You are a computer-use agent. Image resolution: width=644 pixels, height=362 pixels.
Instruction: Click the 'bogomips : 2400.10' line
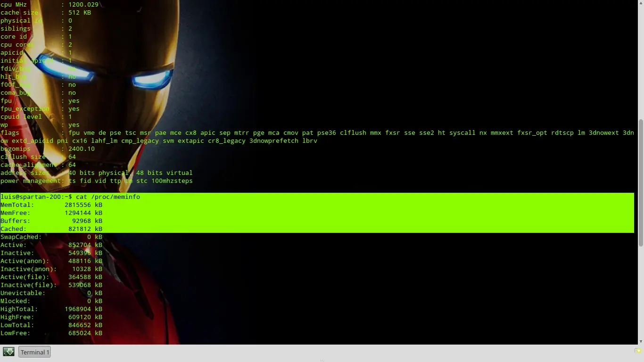coord(48,149)
